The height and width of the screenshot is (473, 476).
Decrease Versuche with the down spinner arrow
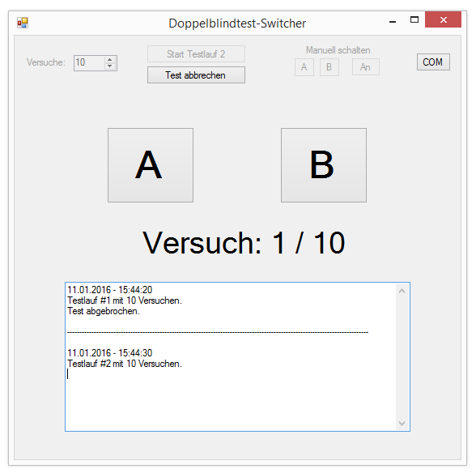click(110, 66)
